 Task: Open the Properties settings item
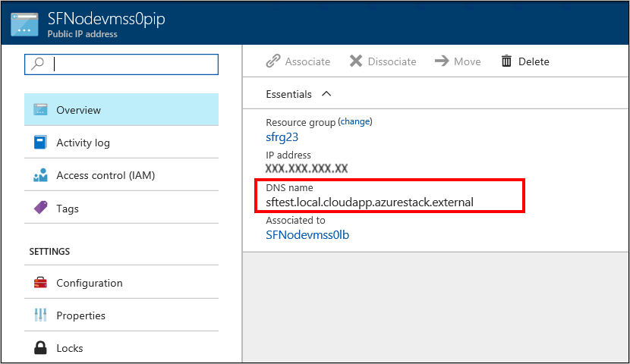[121, 315]
